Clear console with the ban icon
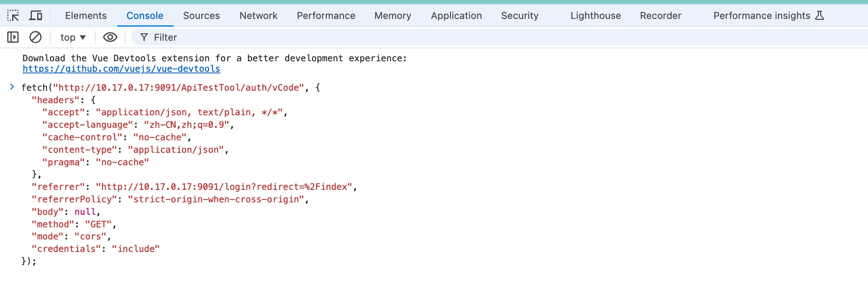This screenshot has width=868, height=291. tap(36, 37)
